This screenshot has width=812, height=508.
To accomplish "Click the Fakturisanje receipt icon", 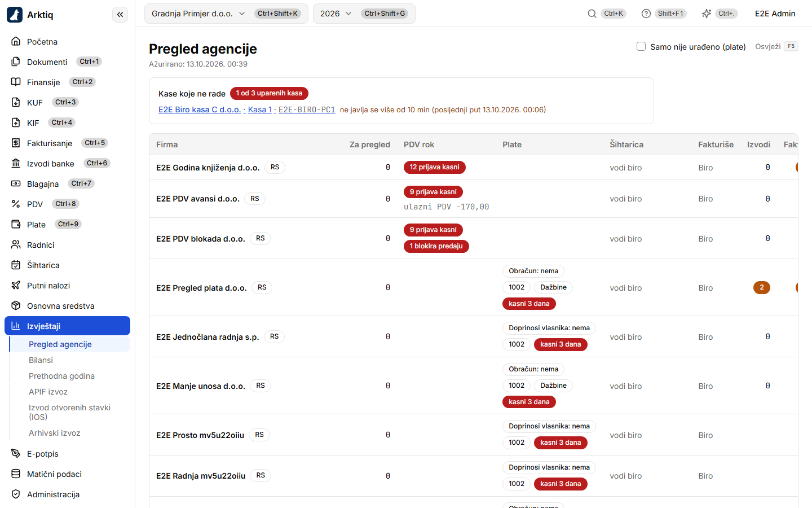I will coord(16,143).
